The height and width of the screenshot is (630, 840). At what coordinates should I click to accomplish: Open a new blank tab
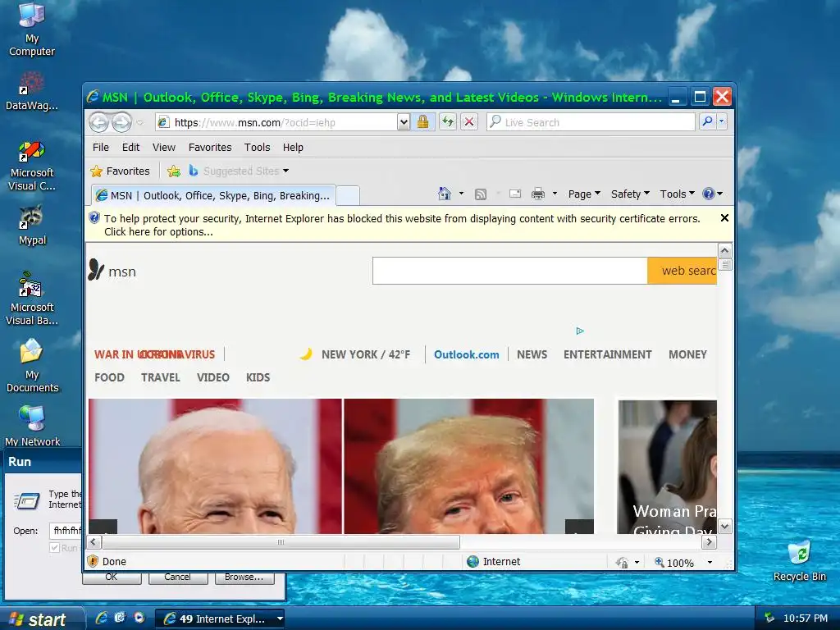pos(348,196)
